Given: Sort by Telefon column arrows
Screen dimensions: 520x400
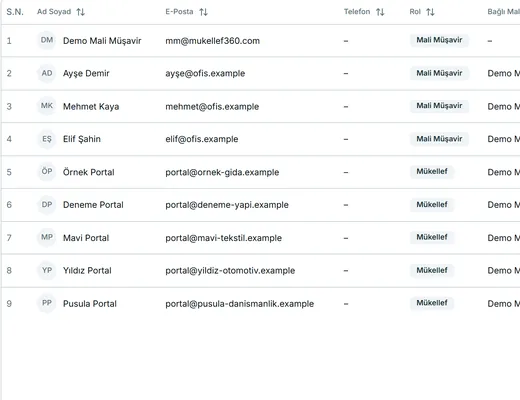Looking at the screenshot, I should tap(380, 12).
